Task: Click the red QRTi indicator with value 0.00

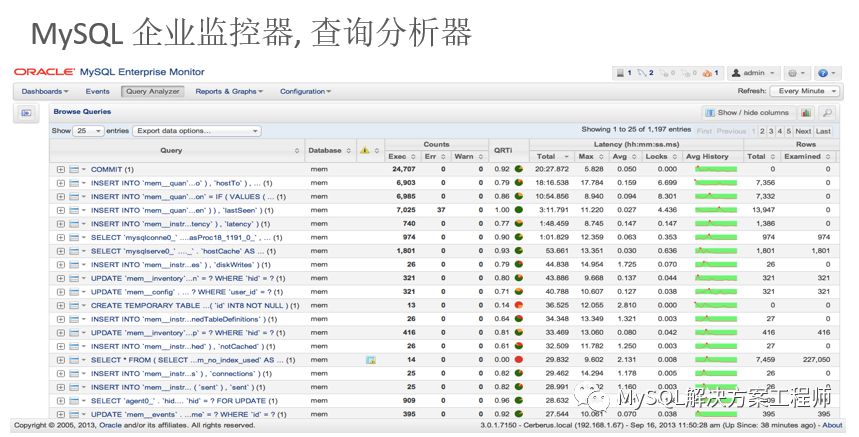Action: coord(518,360)
